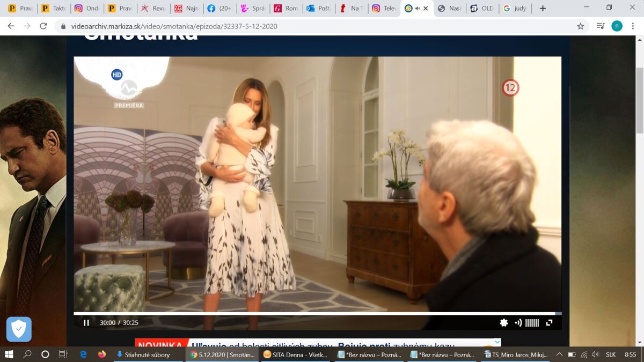Open Stiahnuté súbory in the taskbar
This screenshot has height=362, width=644.
143,354
